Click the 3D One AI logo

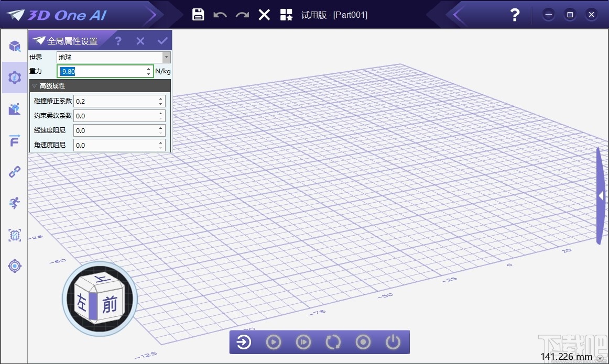pyautogui.click(x=57, y=15)
